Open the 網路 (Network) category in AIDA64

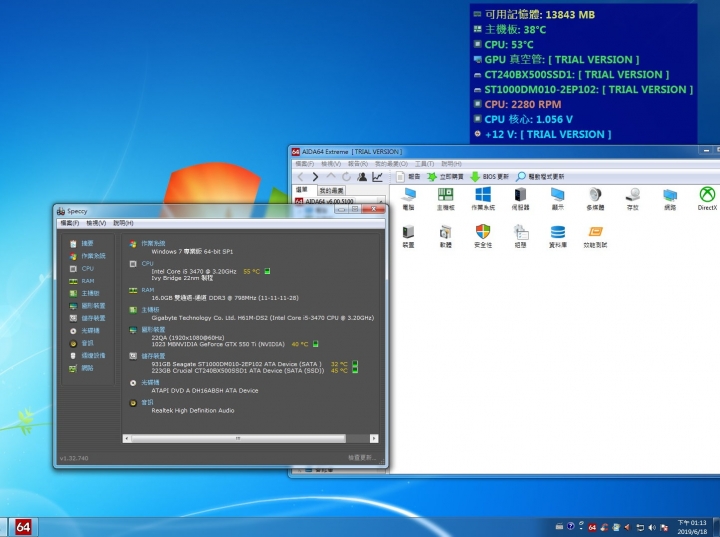pos(670,198)
